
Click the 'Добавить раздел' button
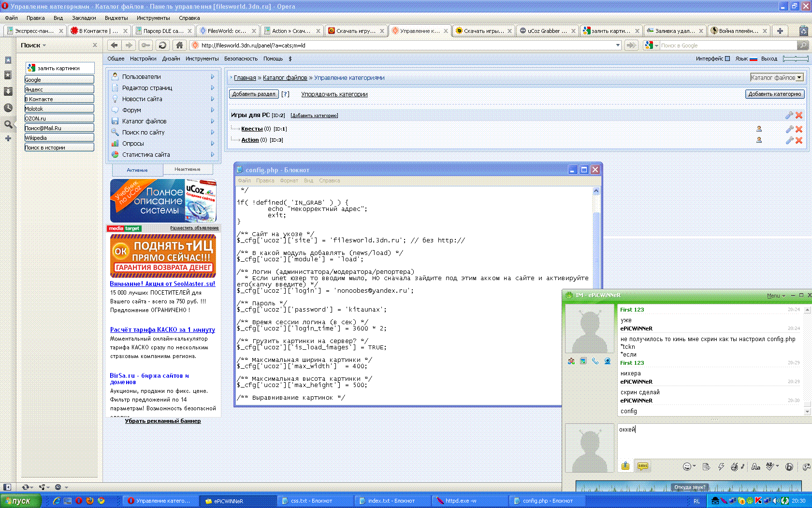point(254,94)
